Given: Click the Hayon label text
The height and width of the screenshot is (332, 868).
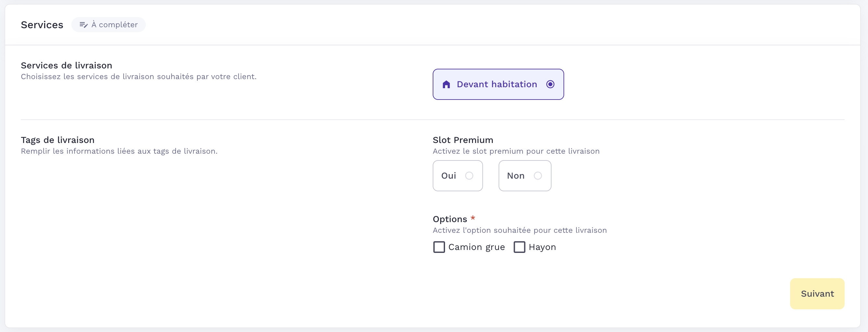Looking at the screenshot, I should click(x=542, y=247).
